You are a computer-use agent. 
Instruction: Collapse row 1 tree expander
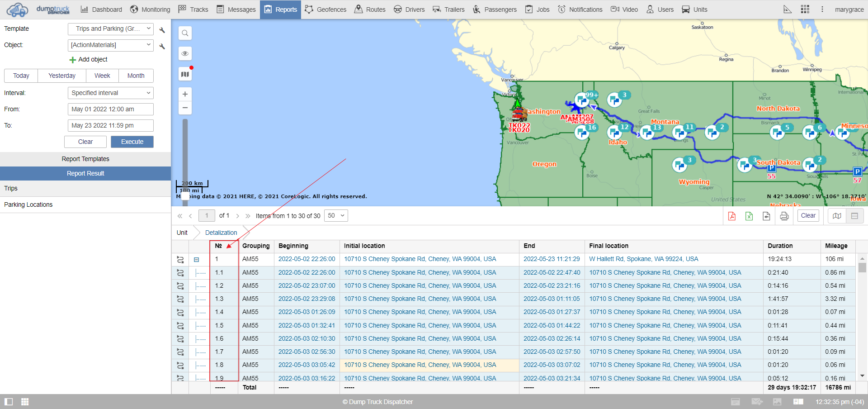coord(196,260)
